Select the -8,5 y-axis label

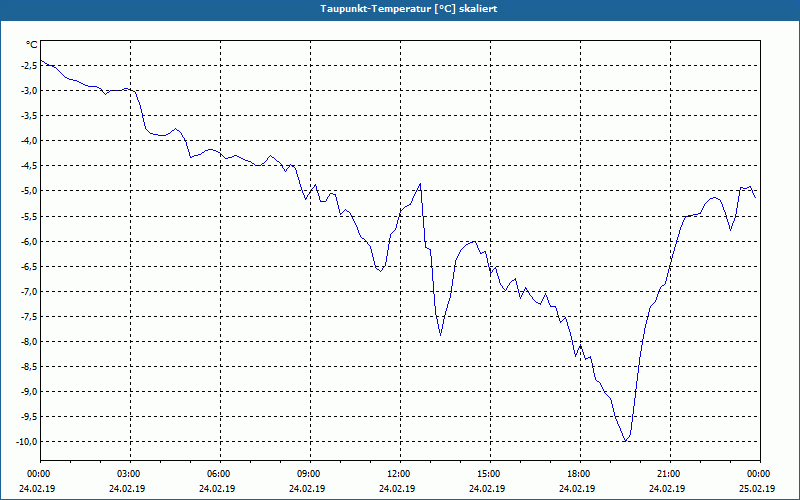[x=28, y=367]
